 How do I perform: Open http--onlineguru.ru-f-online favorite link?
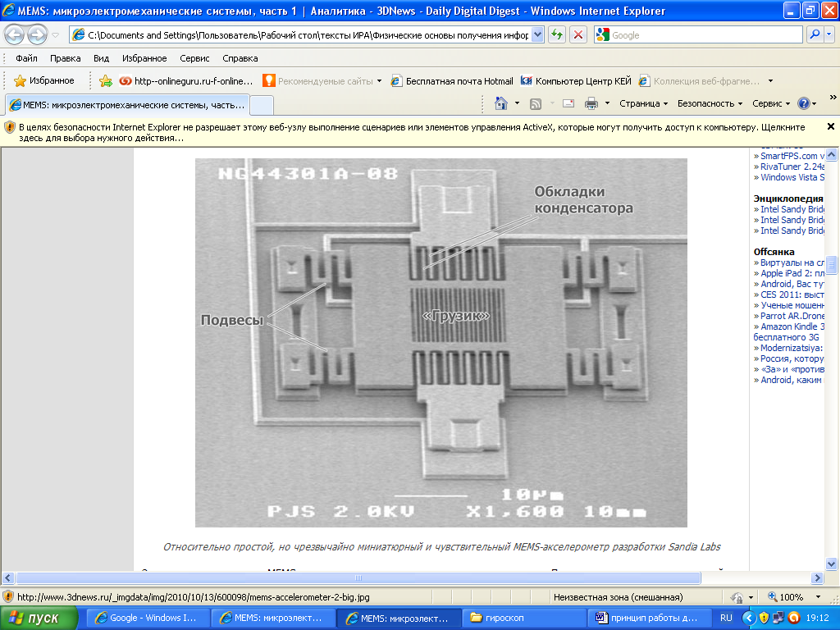[x=185, y=81]
